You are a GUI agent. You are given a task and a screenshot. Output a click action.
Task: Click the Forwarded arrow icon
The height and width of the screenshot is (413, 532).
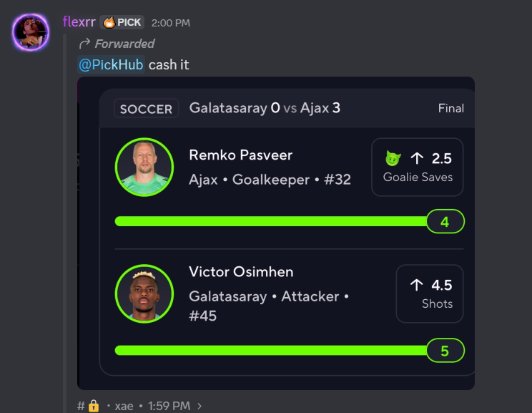(84, 44)
